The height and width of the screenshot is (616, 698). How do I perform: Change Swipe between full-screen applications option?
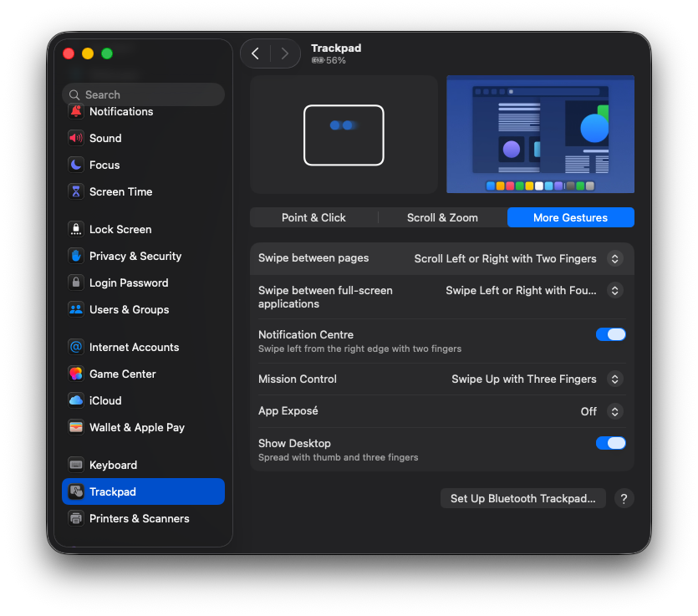click(614, 291)
